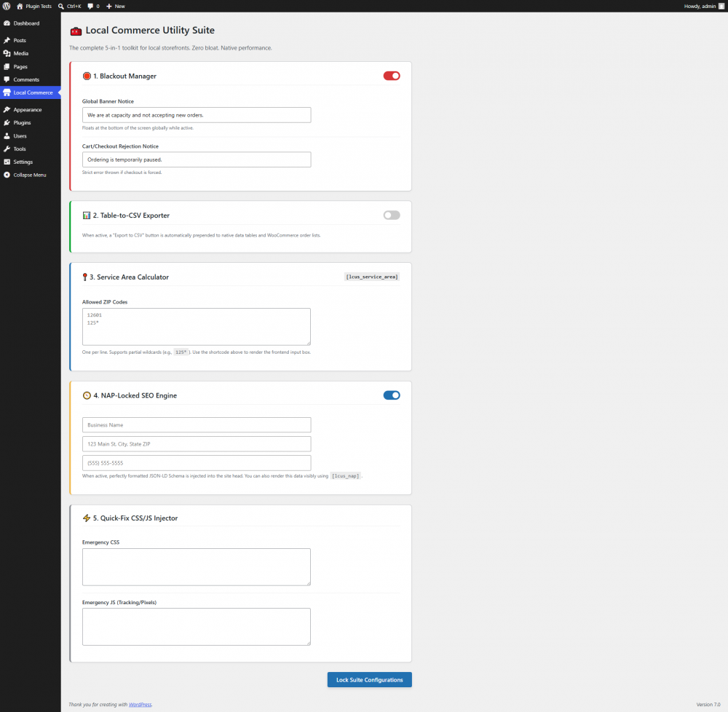This screenshot has height=712, width=728.
Task: Open the Tools menu item
Action: (30, 149)
